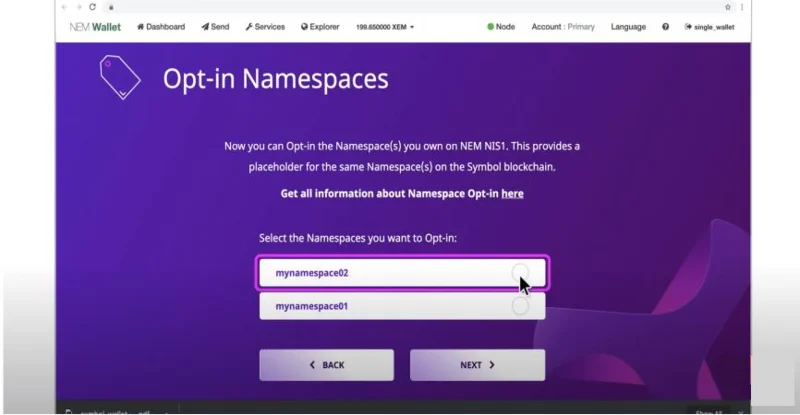
Task: Open the Node status menu
Action: (x=501, y=27)
